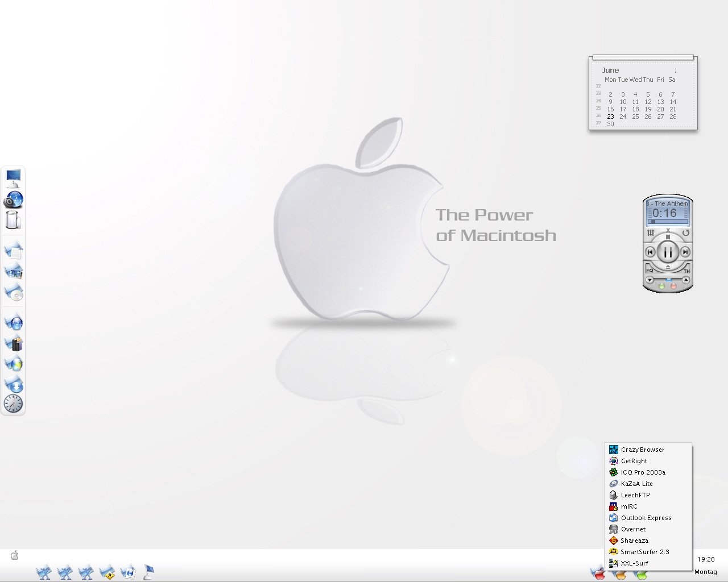This screenshot has height=582, width=728.
Task: Launch KaZaA Lite from the popup menu
Action: tap(648, 484)
